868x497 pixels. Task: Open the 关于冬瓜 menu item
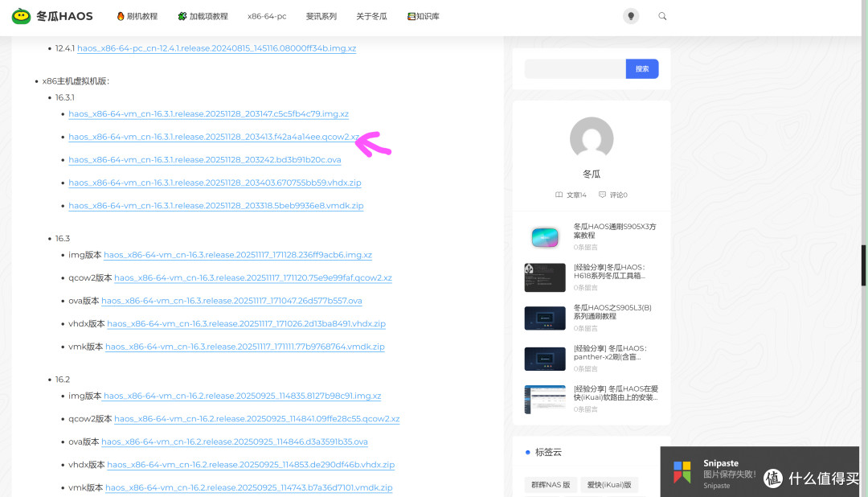tap(371, 16)
